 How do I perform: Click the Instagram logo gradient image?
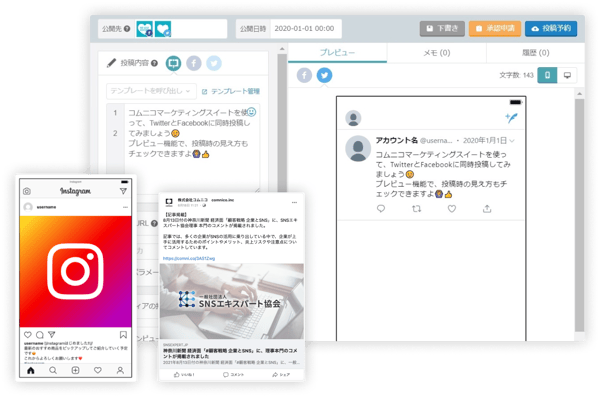pos(75,271)
